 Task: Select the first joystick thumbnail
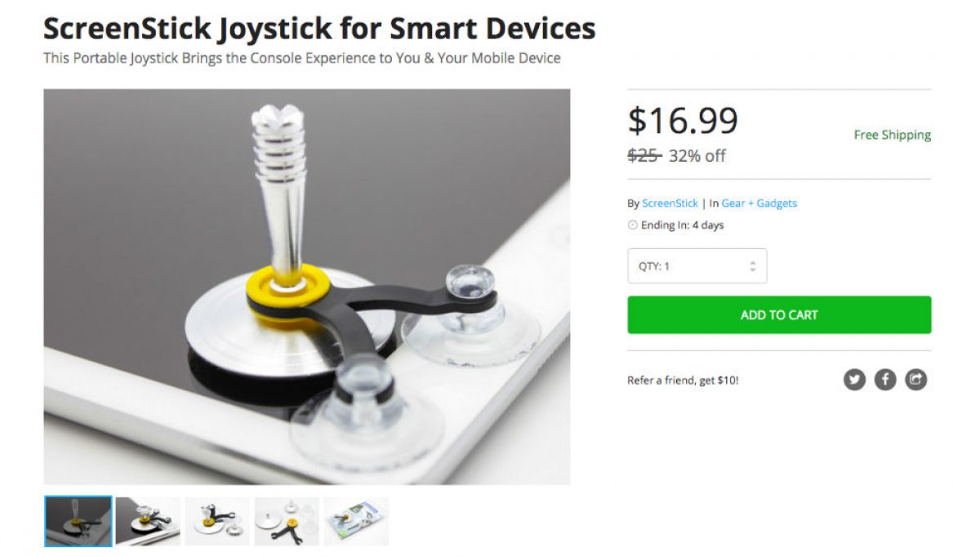78,521
